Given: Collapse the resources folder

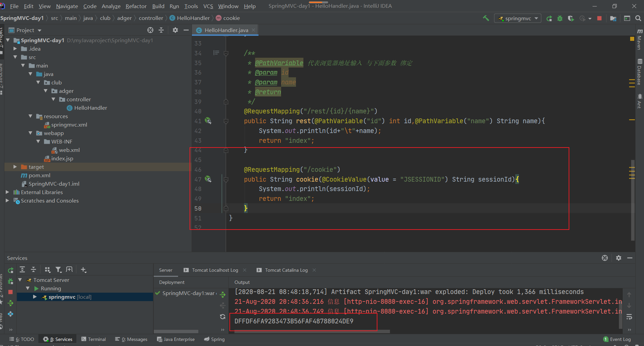Looking at the screenshot, I should tap(30, 116).
